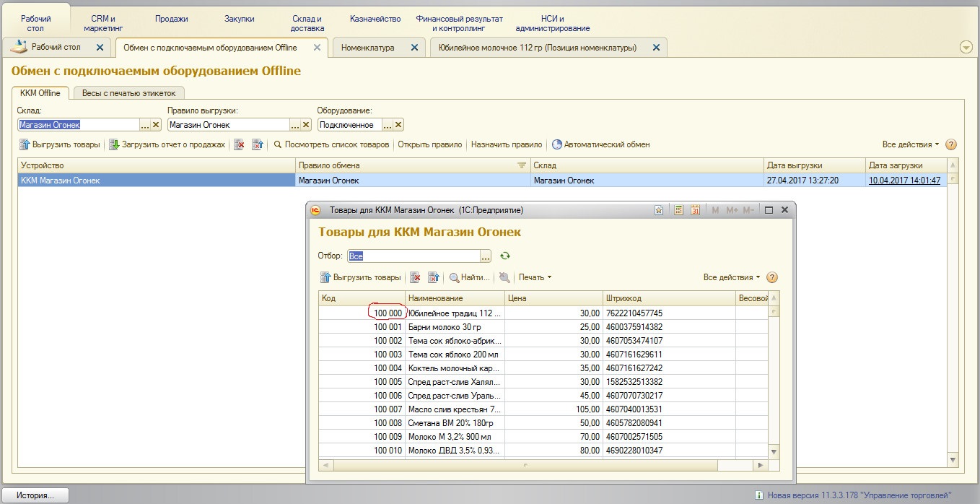
Task: Expand the Печать dropdown menu
Action: (x=535, y=277)
